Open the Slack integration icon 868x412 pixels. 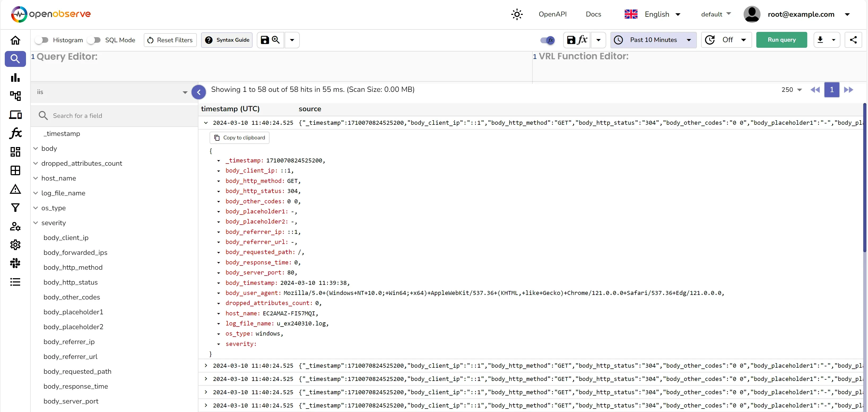point(15,263)
